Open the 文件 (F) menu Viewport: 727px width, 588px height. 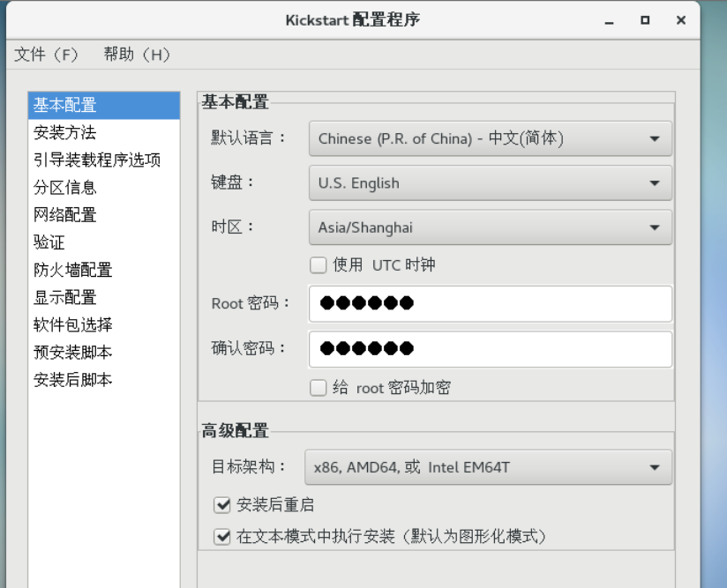tap(46, 55)
